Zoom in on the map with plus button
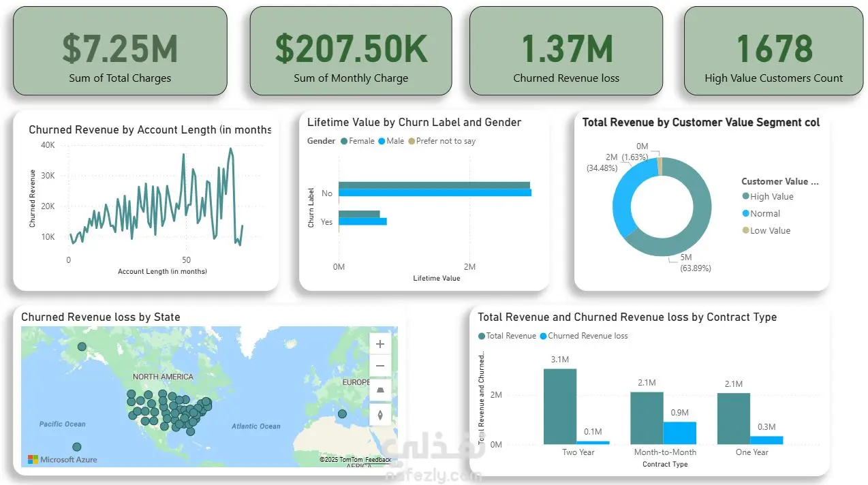Image resolution: width=868 pixels, height=485 pixels. [x=380, y=344]
